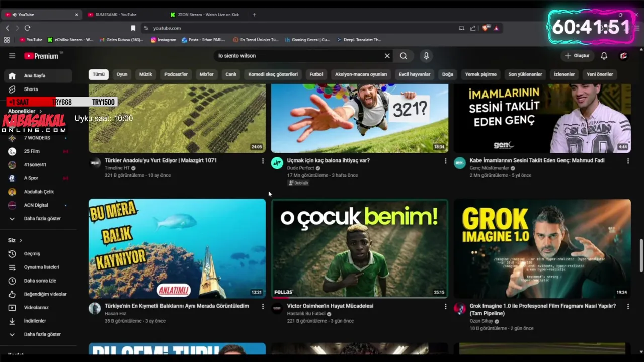
Task: Play the Bu Mera Balık Kaynıyor thumbnail
Action: click(177, 248)
